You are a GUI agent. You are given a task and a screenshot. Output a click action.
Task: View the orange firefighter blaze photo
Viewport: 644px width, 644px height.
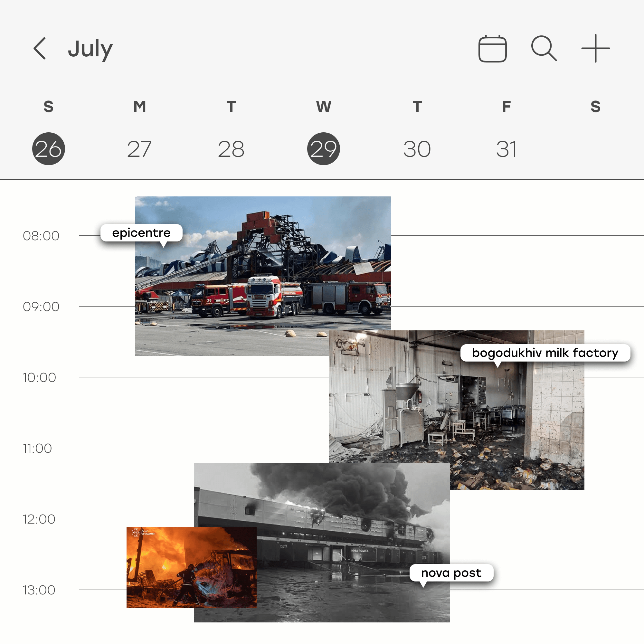[x=191, y=567]
